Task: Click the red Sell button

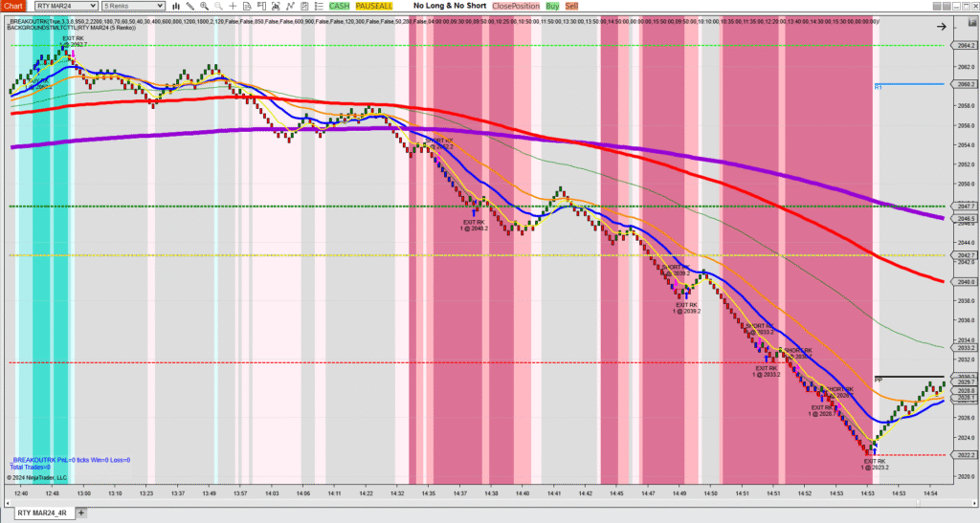Action: [x=571, y=6]
